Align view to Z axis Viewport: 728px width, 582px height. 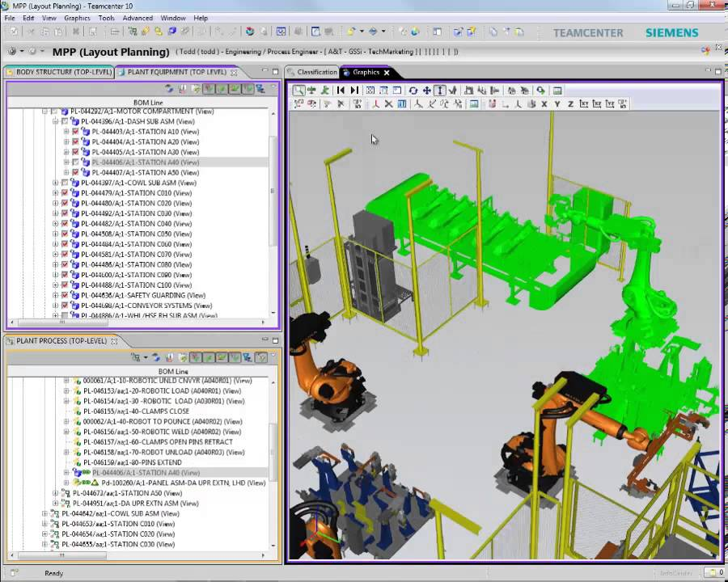pyautogui.click(x=570, y=104)
